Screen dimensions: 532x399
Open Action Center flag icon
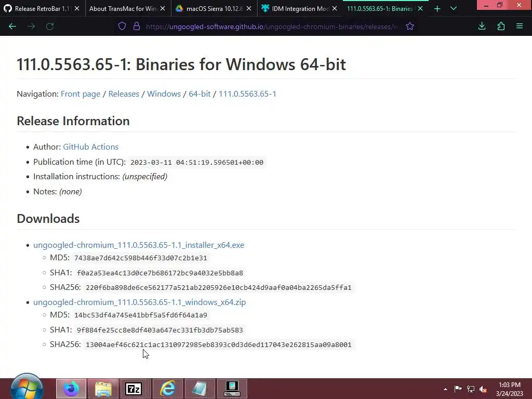point(458,389)
